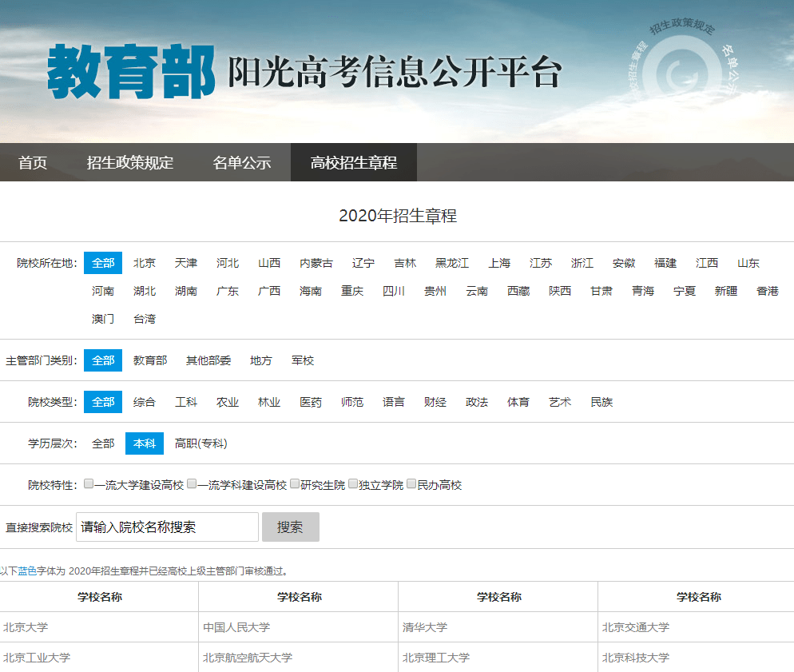Open 首页 navigation tab
The height and width of the screenshot is (672, 794).
[33, 162]
